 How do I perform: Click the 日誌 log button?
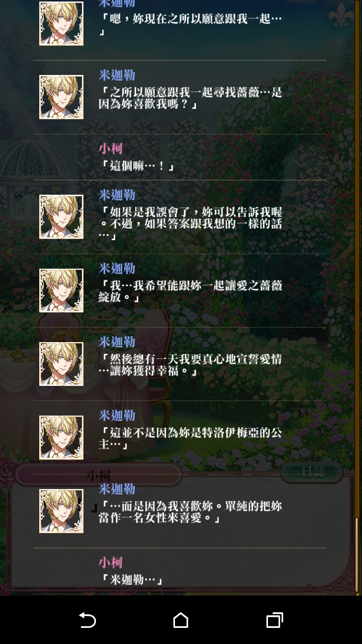(x=312, y=472)
